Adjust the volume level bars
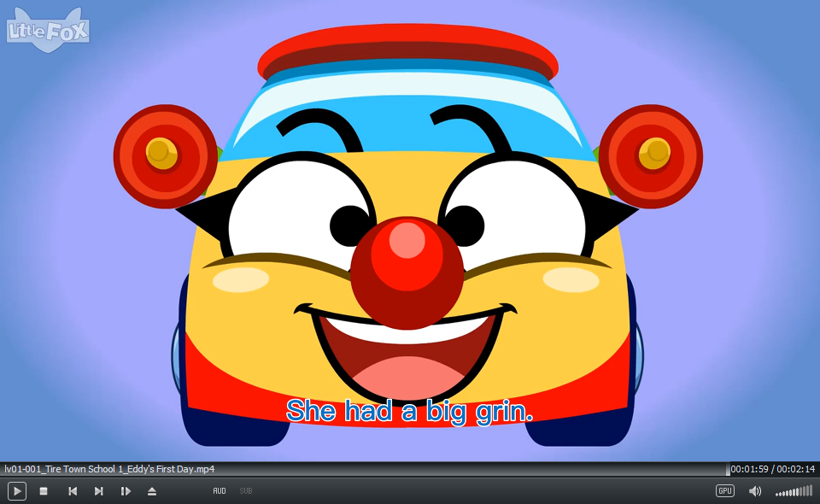 tap(794, 491)
